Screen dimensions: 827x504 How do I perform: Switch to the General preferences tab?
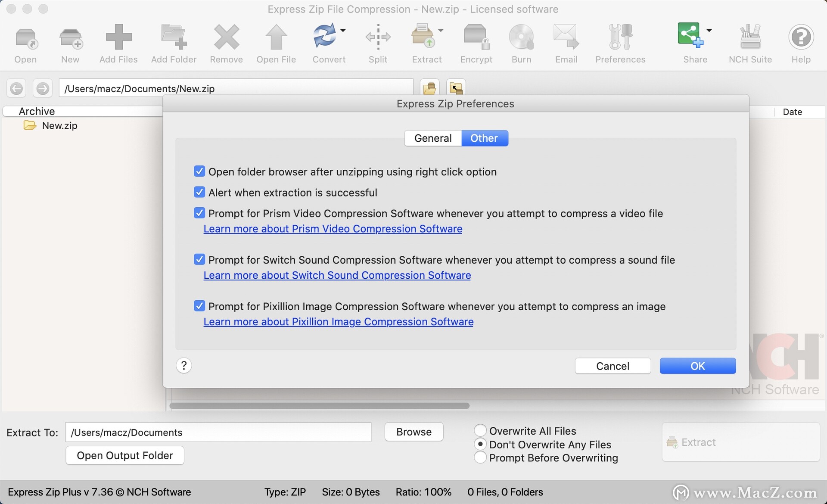(433, 138)
